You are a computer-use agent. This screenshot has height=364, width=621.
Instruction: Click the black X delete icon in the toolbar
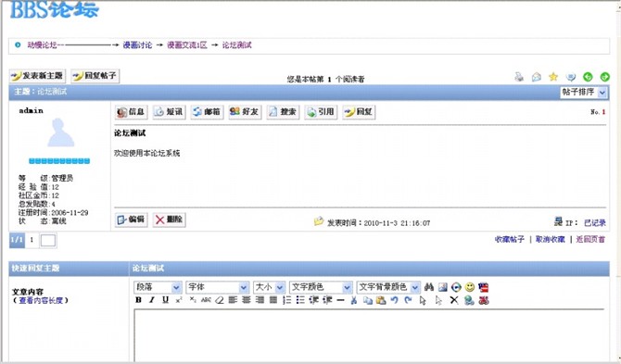coord(454,300)
